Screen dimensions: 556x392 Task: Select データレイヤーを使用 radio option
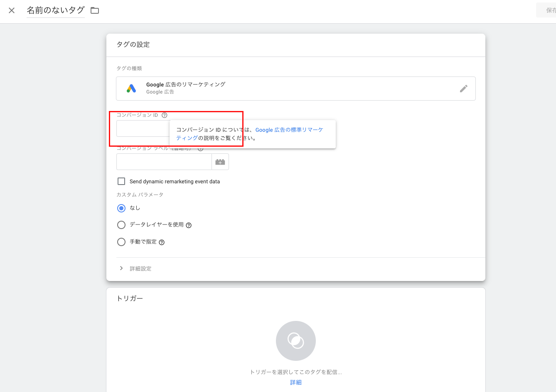[x=121, y=225]
